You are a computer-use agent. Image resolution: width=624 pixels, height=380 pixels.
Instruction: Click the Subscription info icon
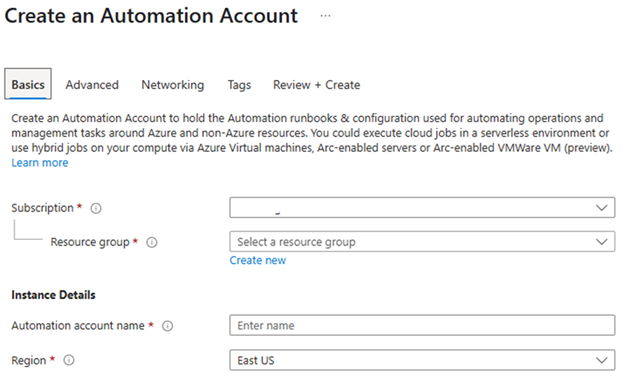[x=96, y=208]
